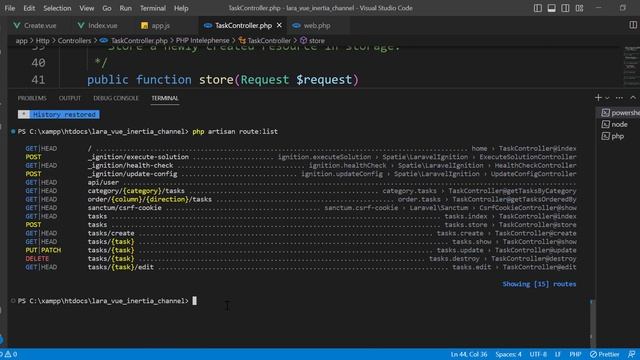
Task: Change 'UTF-8' encoding in status bar
Action: coord(538,354)
